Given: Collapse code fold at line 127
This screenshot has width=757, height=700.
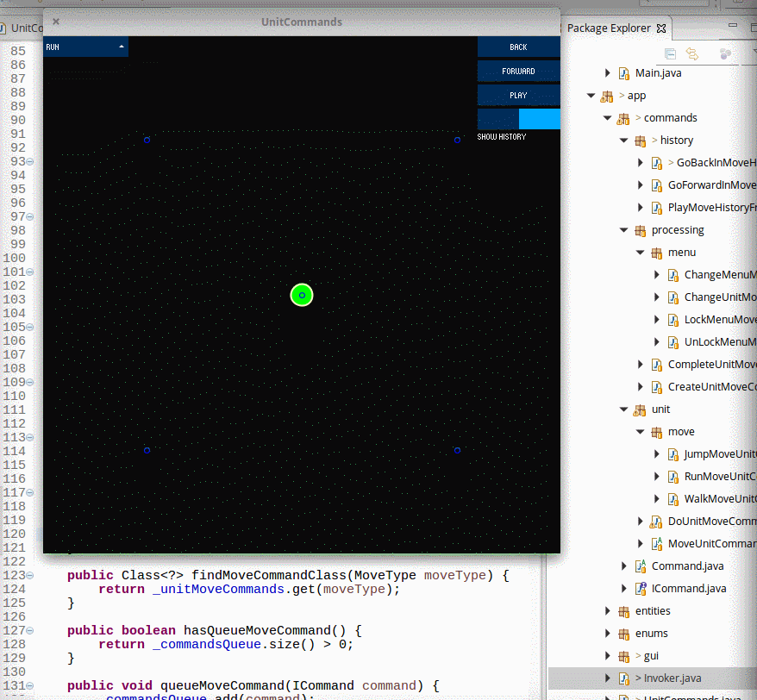Looking at the screenshot, I should [30, 630].
